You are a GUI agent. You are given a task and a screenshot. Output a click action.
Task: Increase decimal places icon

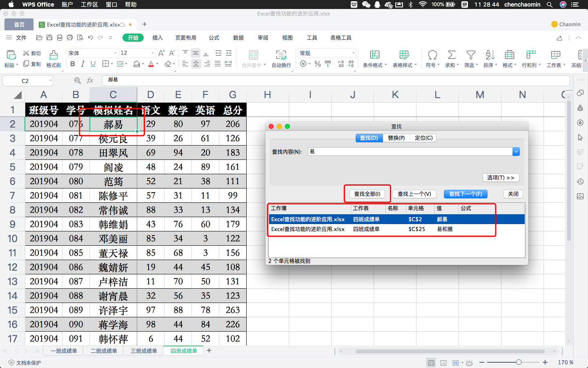coord(341,64)
